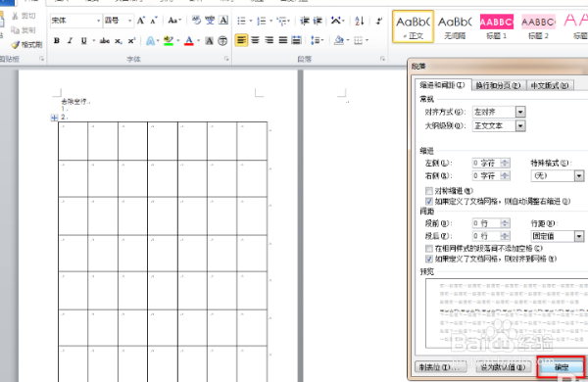The height and width of the screenshot is (382, 588).
Task: Click the Copy command
Action: point(24,30)
